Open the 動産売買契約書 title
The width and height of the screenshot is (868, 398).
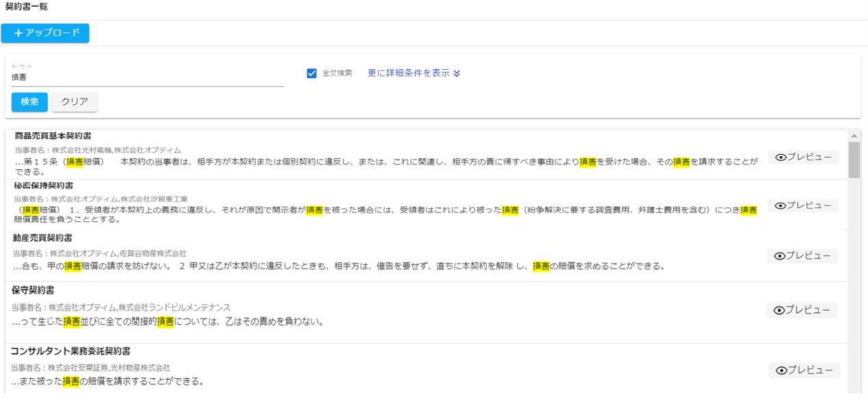[43, 238]
